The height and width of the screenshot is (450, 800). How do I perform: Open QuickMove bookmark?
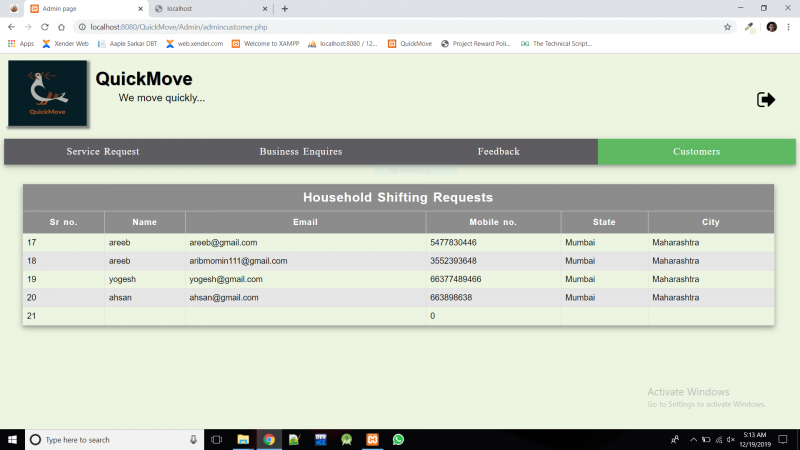(x=410, y=44)
